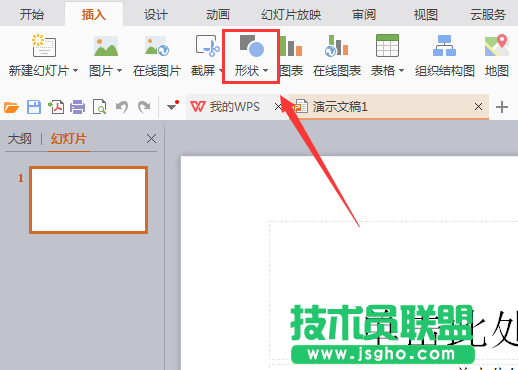Insert a Chart using the 图表 icon

(x=291, y=46)
